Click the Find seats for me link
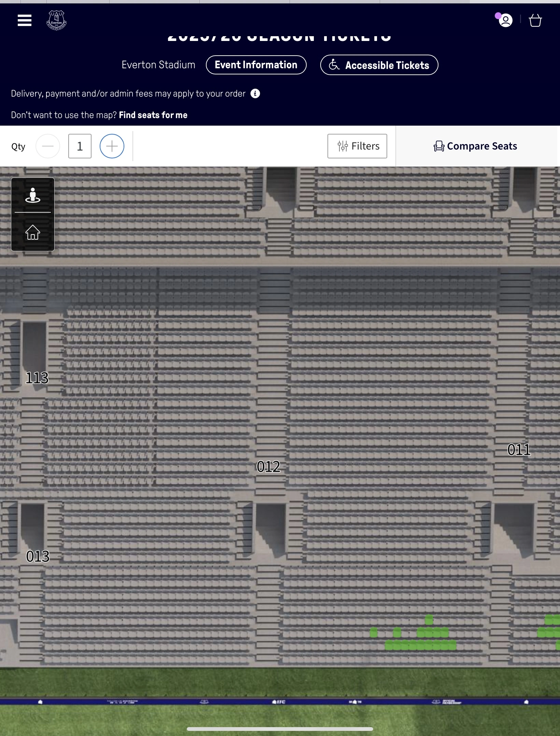560x736 pixels. click(x=153, y=115)
